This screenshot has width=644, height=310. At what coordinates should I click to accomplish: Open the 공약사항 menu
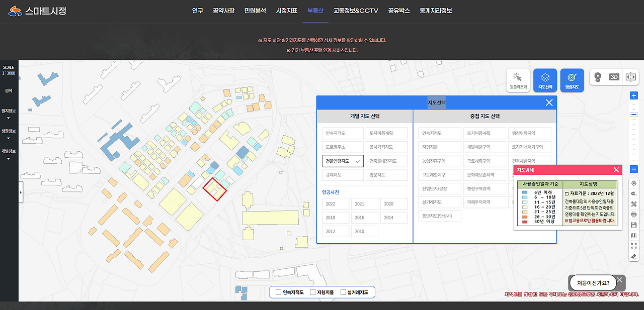coord(223,11)
